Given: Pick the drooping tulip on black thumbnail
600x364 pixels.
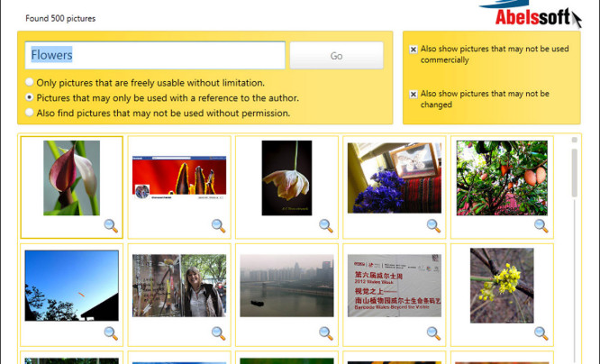Looking at the screenshot, I should click(x=286, y=178).
